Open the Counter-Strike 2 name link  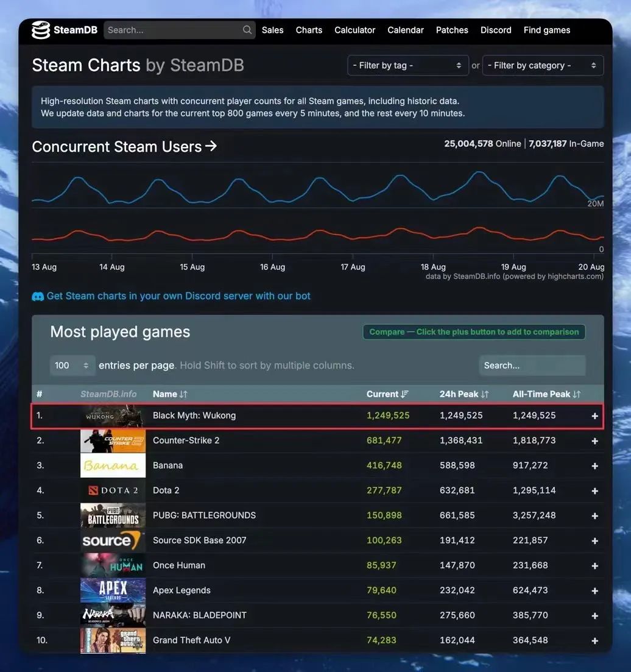click(186, 440)
